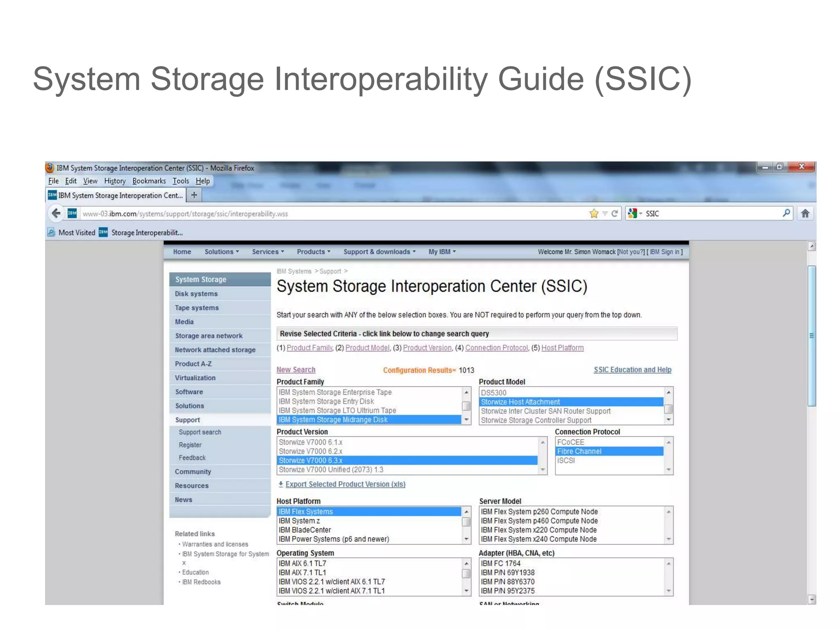Open the History menu

(115, 181)
